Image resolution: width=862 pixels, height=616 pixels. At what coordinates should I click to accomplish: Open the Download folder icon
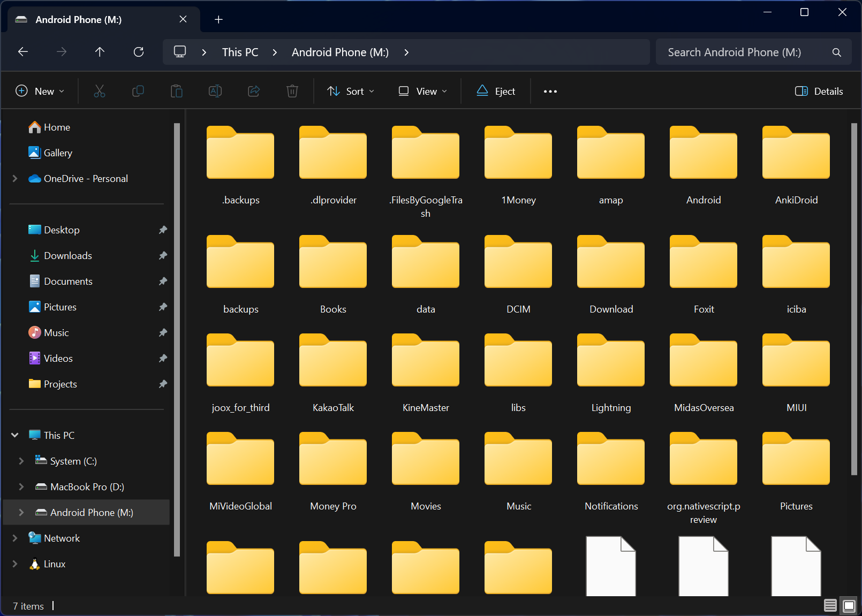pos(611,262)
